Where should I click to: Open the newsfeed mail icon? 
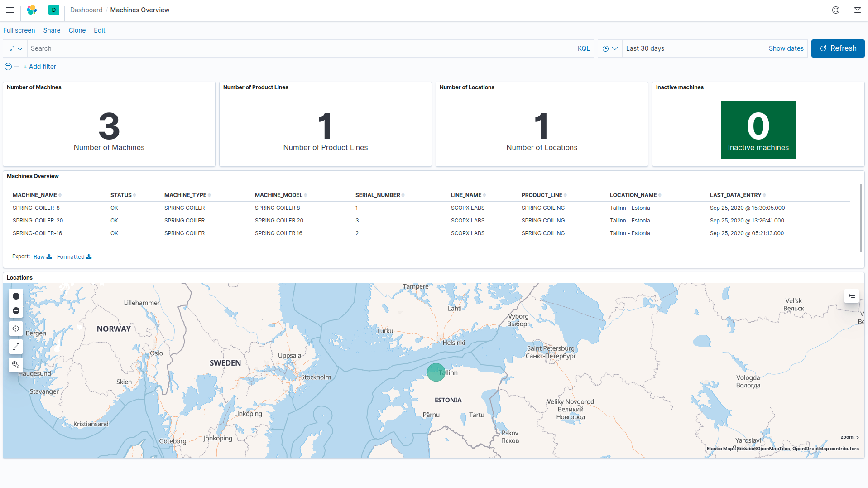tap(858, 10)
